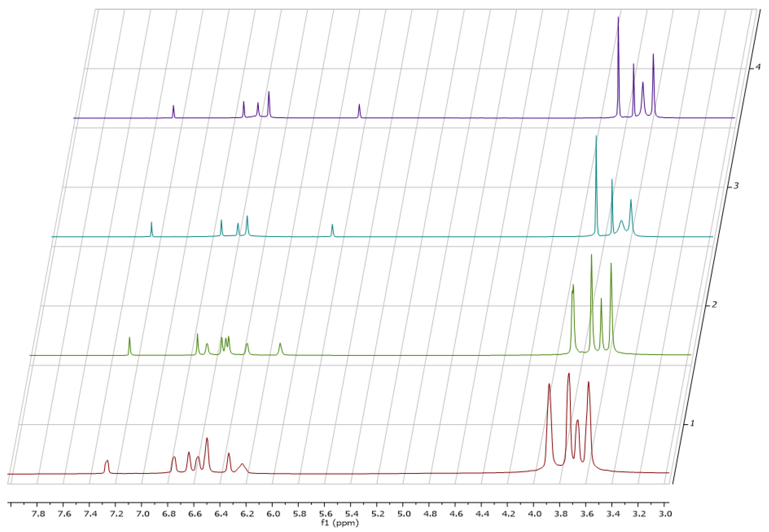769x532 pixels.
Task: Click the 5.0 tick label on the axis
Action: point(404,514)
